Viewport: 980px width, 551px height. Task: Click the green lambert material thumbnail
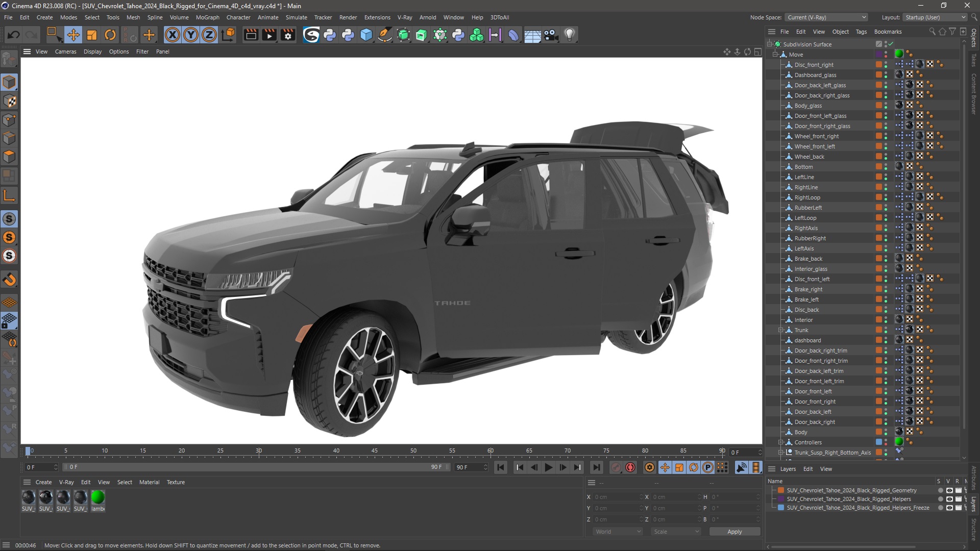click(97, 497)
